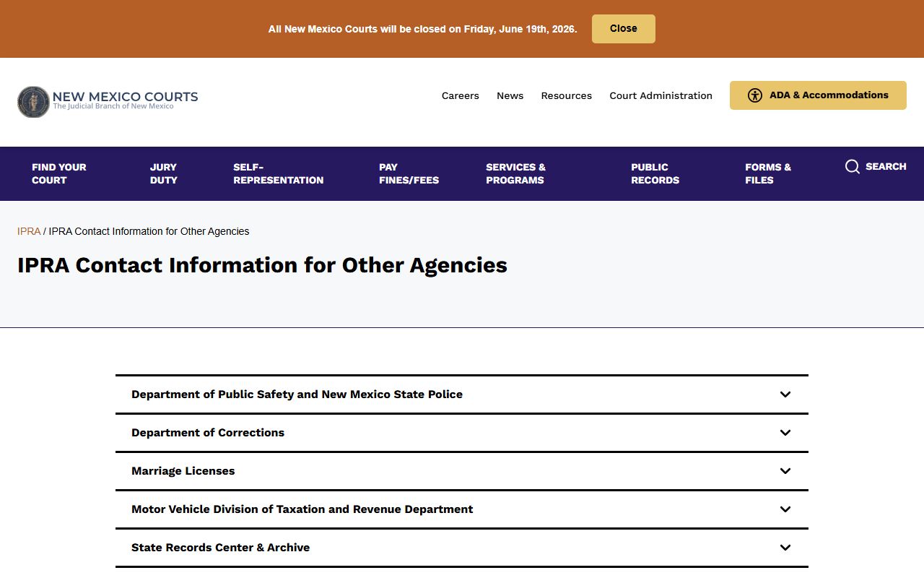
Task: Expand Motor Vehicle Division chevron
Action: click(x=785, y=509)
